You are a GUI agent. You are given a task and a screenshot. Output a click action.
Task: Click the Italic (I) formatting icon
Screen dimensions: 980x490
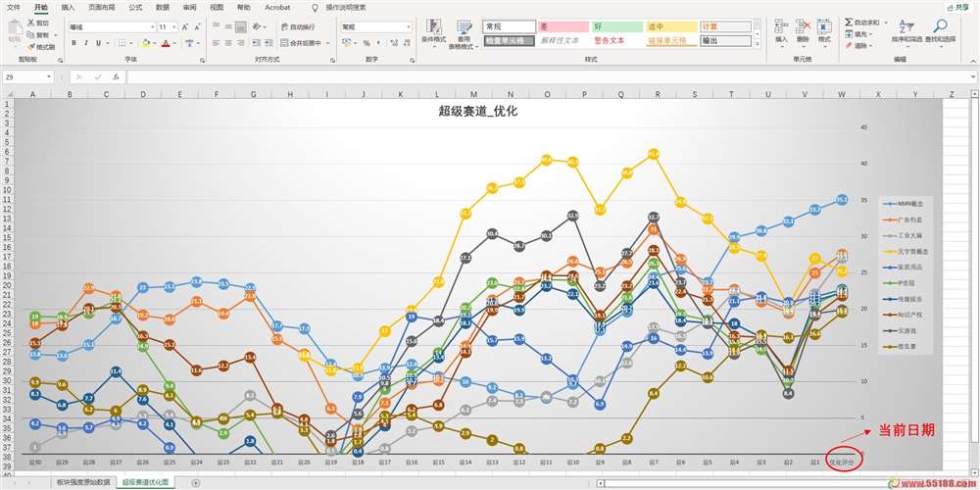coord(86,43)
